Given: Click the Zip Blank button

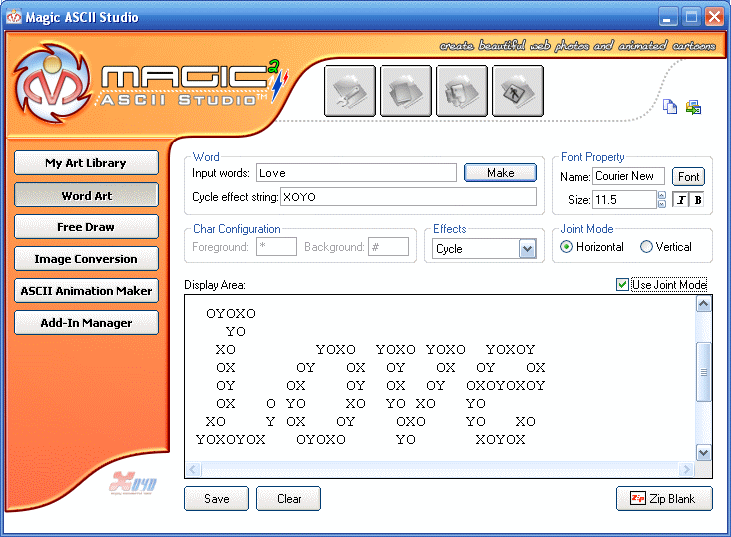Looking at the screenshot, I should (x=664, y=498).
